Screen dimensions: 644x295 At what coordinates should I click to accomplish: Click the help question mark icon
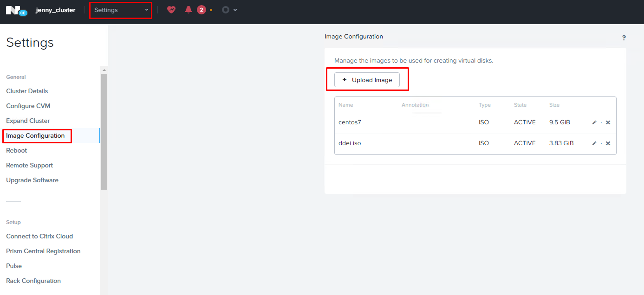point(624,38)
